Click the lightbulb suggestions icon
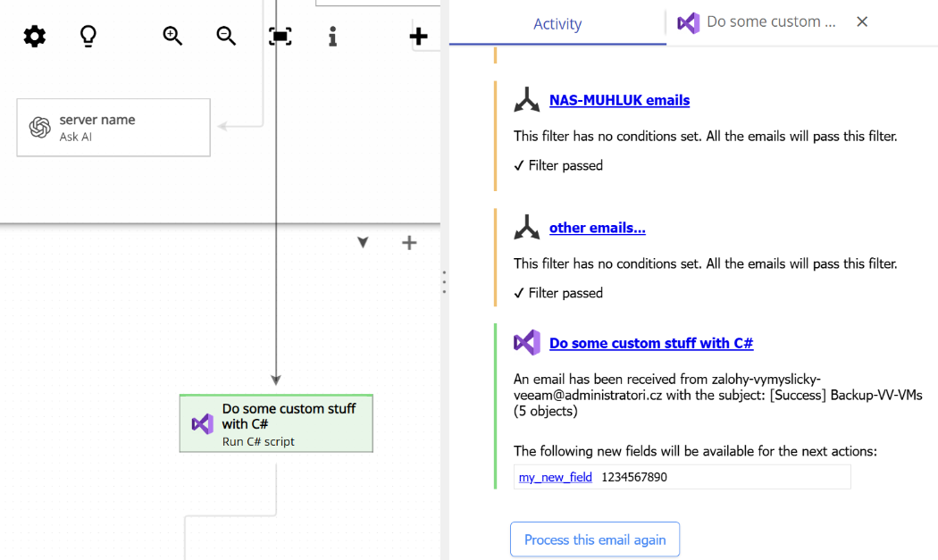Screen dimensions: 938x560 click(x=87, y=36)
